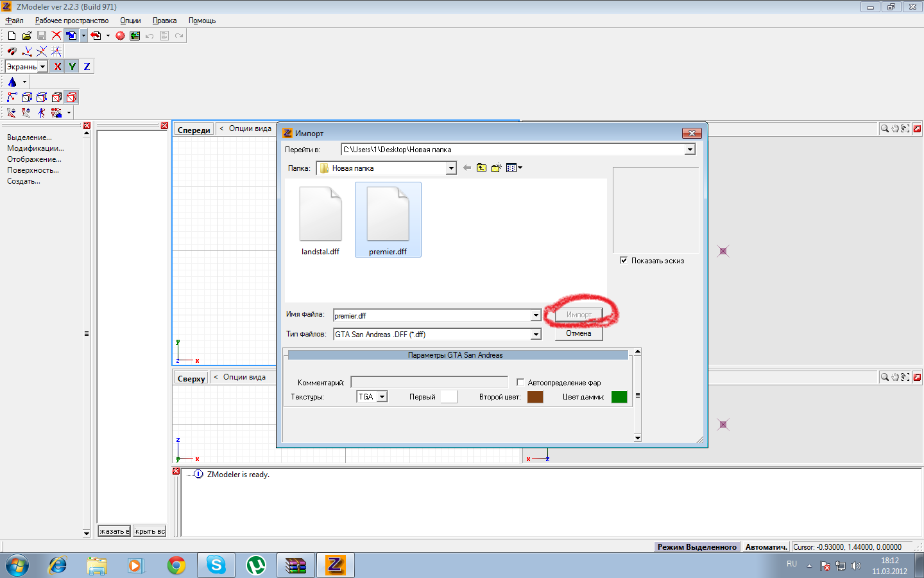Screen dimensions: 924x578
Task: Open the Файл menu
Action: [14, 21]
